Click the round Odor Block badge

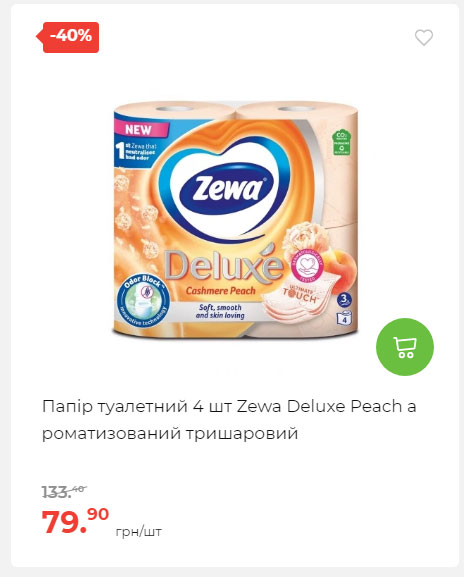click(x=143, y=299)
